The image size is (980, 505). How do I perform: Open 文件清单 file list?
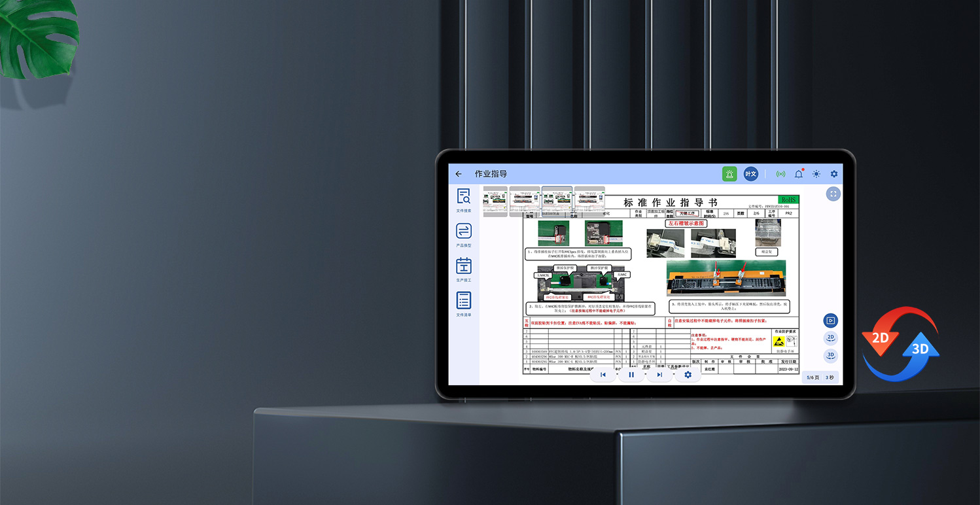[464, 303]
